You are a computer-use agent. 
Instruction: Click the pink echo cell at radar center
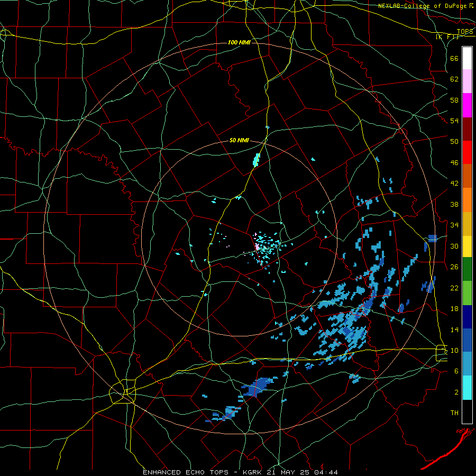pos(257,247)
